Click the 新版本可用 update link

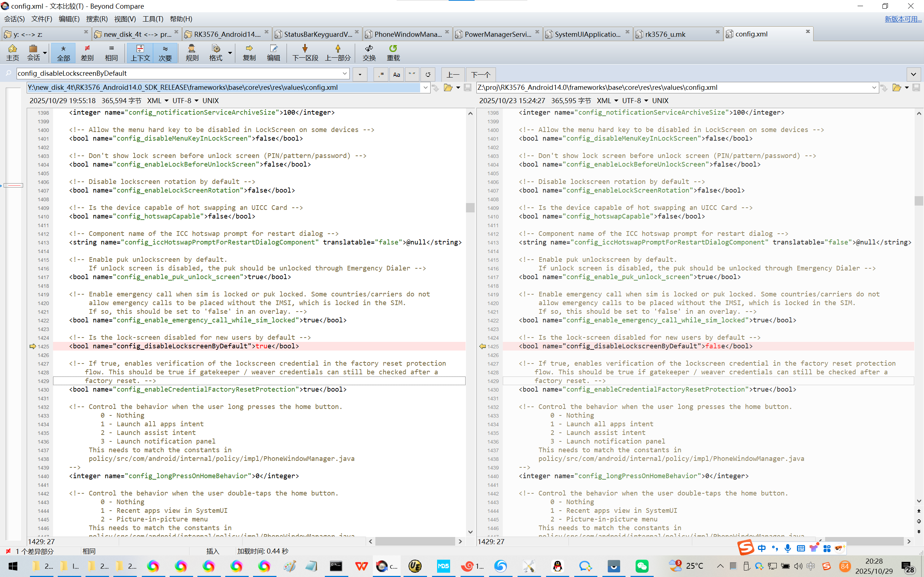coord(903,19)
